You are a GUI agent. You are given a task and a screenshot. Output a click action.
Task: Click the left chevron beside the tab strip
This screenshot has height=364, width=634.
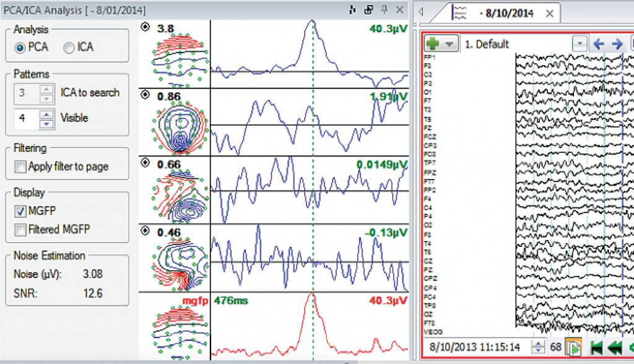point(420,12)
